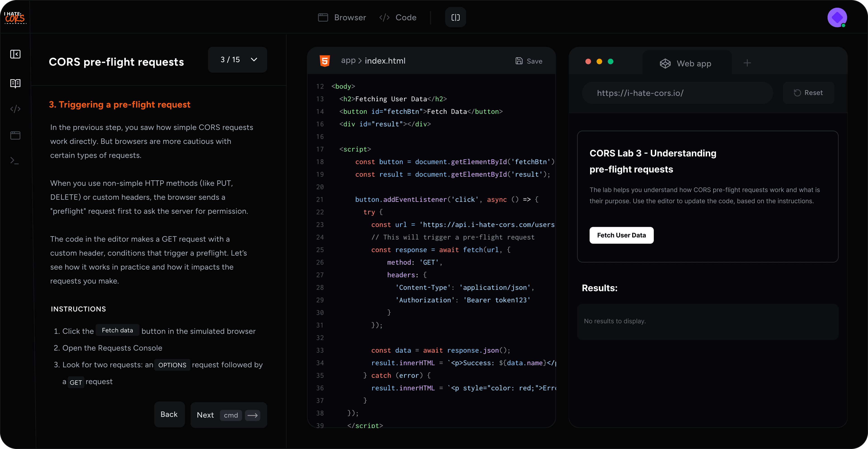Click the HTML5 icon on the editor tab
The width and height of the screenshot is (868, 449).
pos(325,61)
